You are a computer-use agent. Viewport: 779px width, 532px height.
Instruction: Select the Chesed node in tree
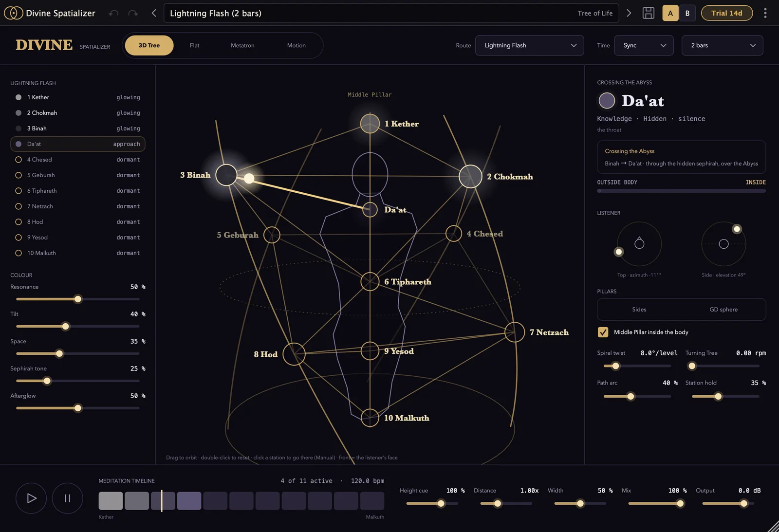coord(454,234)
